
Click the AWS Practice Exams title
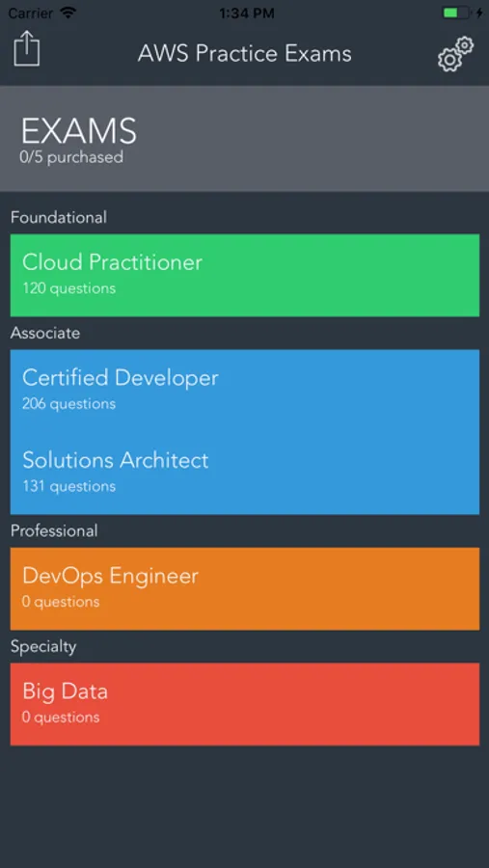click(x=245, y=54)
